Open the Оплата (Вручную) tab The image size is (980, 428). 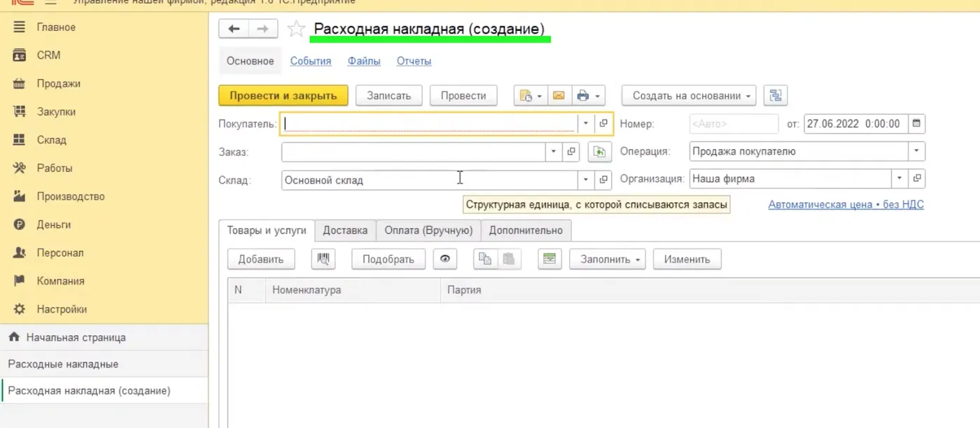tap(428, 230)
